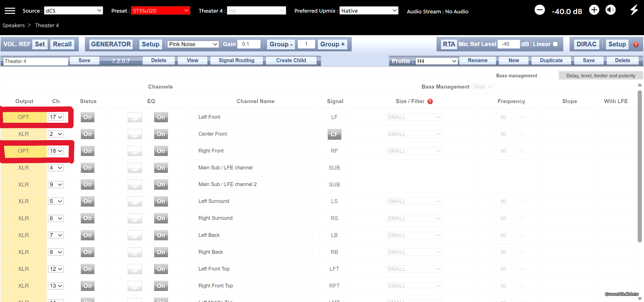Click the red DIRAC warning icon
The height and width of the screenshot is (302, 644).
636,45
